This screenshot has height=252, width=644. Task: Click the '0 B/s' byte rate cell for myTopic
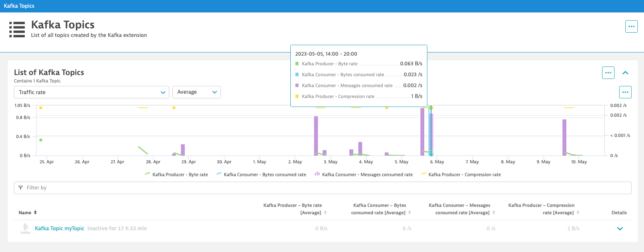click(321, 229)
